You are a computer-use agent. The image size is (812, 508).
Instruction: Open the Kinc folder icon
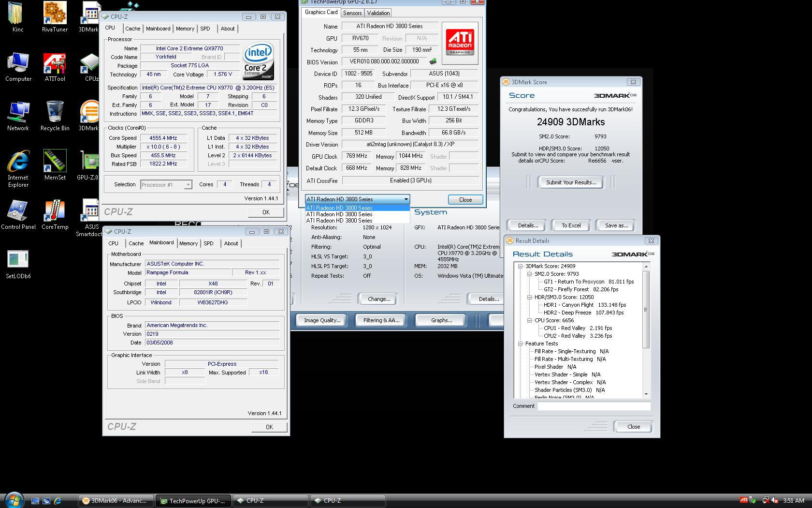(18, 17)
